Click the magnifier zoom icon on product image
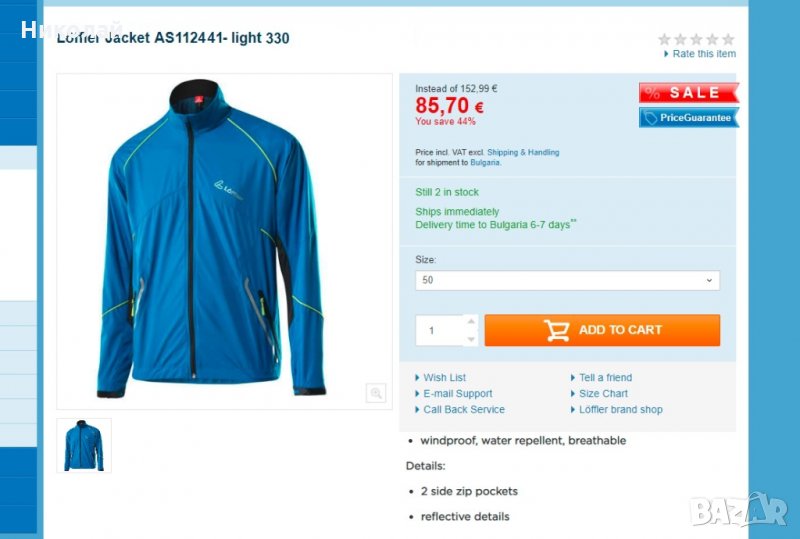This screenshot has height=539, width=800. [x=376, y=393]
